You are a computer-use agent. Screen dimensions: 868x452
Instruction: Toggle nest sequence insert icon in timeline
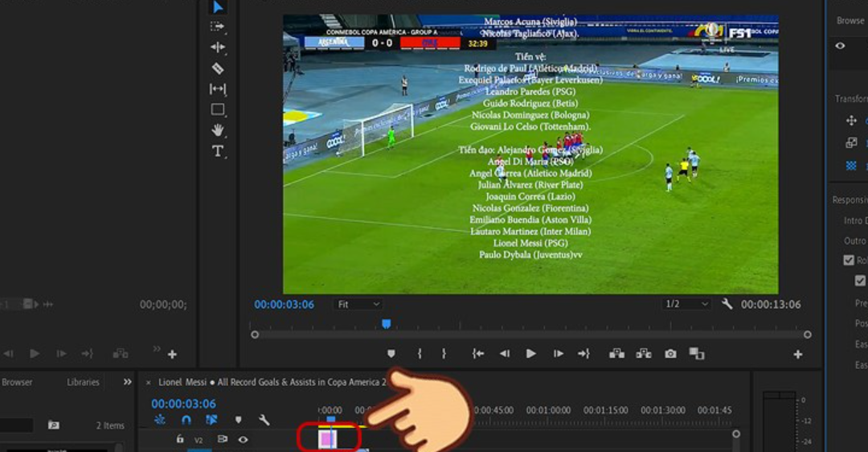point(160,420)
